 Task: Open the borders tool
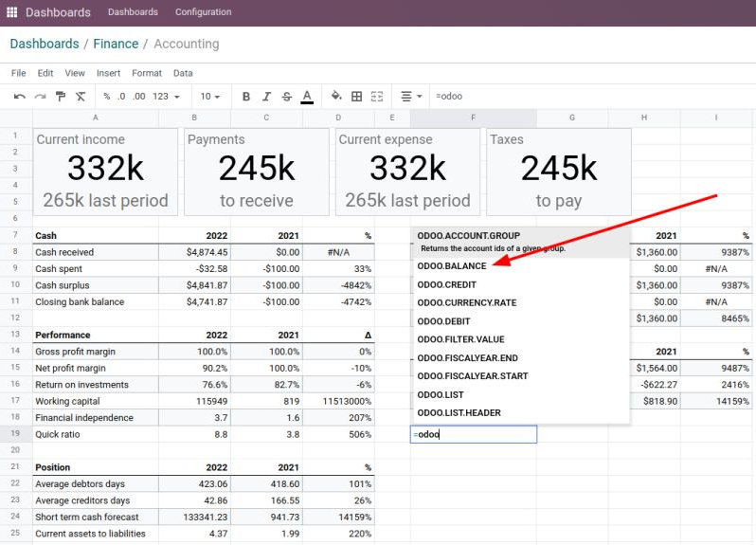pyautogui.click(x=356, y=97)
